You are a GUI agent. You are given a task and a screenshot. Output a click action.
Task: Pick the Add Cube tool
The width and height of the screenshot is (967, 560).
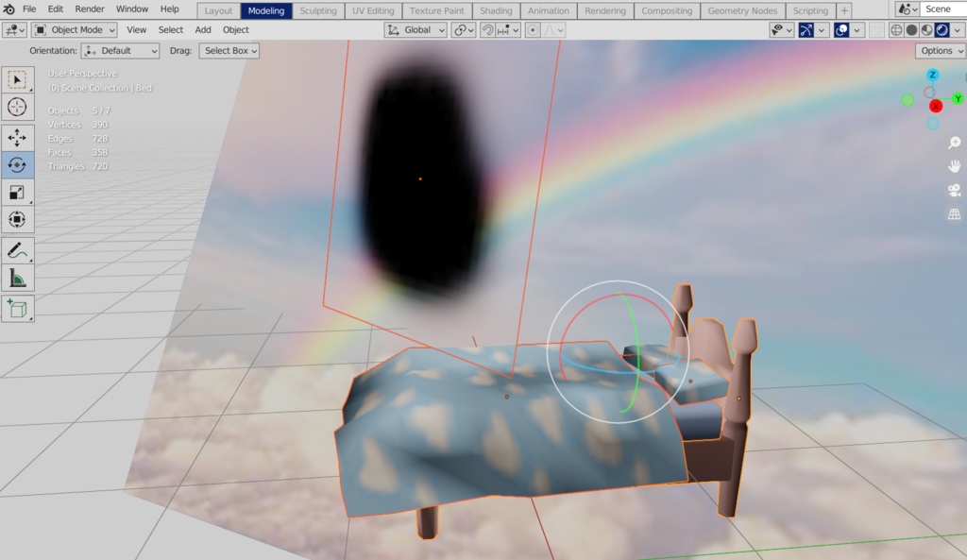coord(17,309)
